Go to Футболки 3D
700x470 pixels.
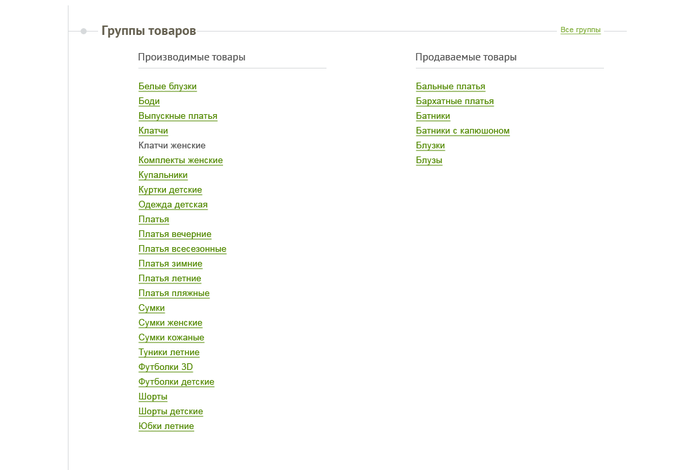click(166, 367)
